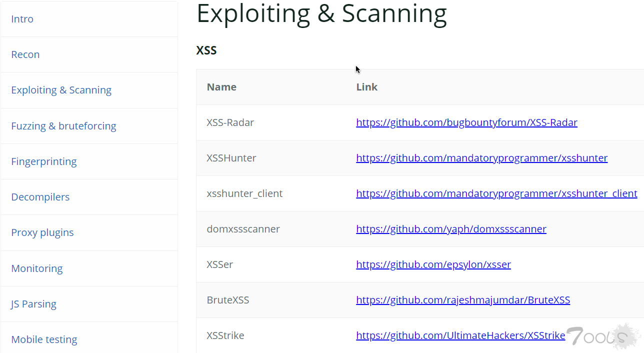The height and width of the screenshot is (353, 644).
Task: Open the UltimateHackers/XSStrike link
Action: [x=460, y=335]
